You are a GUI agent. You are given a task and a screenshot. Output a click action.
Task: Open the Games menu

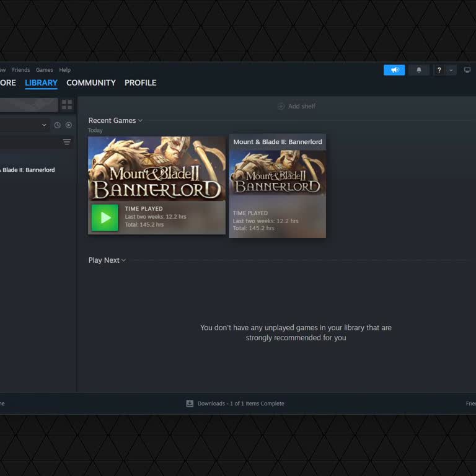[45, 70]
